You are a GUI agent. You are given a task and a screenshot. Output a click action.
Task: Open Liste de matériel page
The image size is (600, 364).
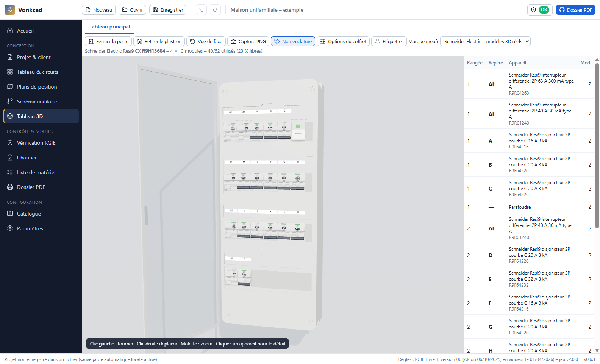[41, 172]
